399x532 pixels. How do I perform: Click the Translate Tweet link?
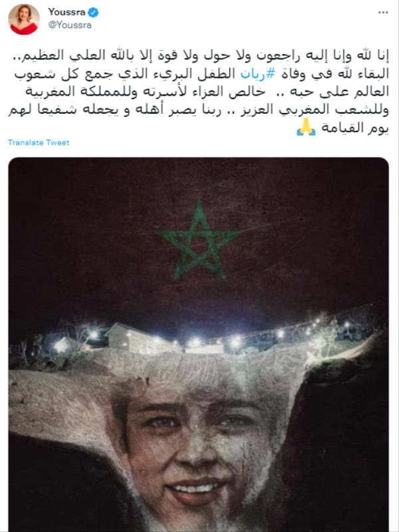[39, 142]
